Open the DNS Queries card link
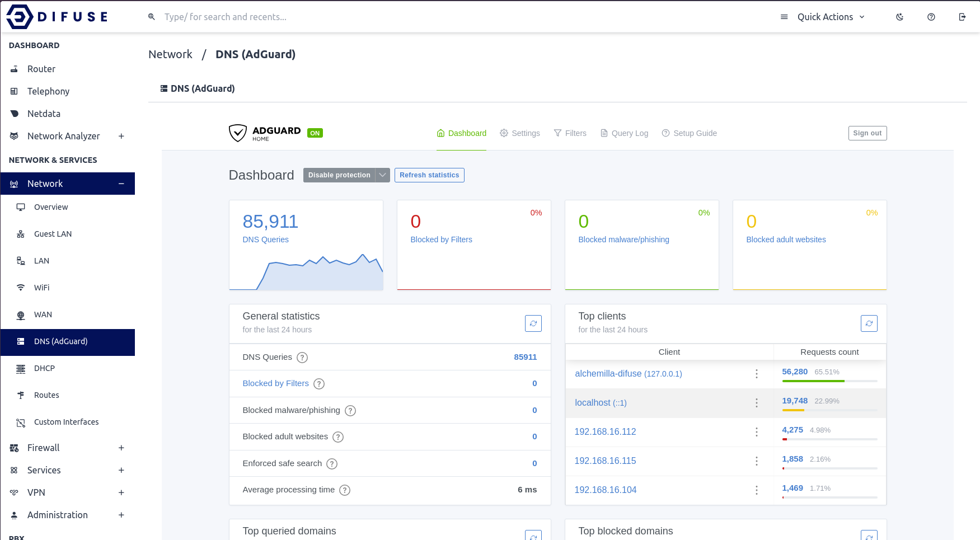980x540 pixels. (x=265, y=240)
